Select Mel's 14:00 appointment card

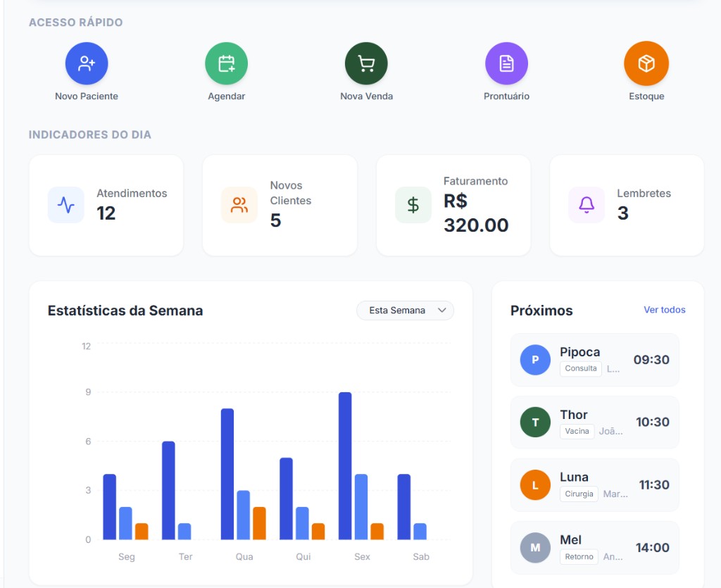(x=595, y=547)
